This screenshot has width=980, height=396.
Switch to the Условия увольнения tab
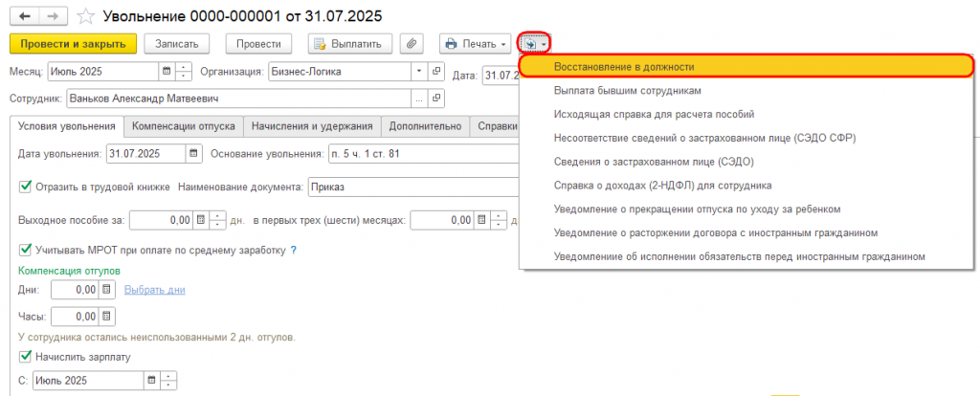[x=67, y=126]
